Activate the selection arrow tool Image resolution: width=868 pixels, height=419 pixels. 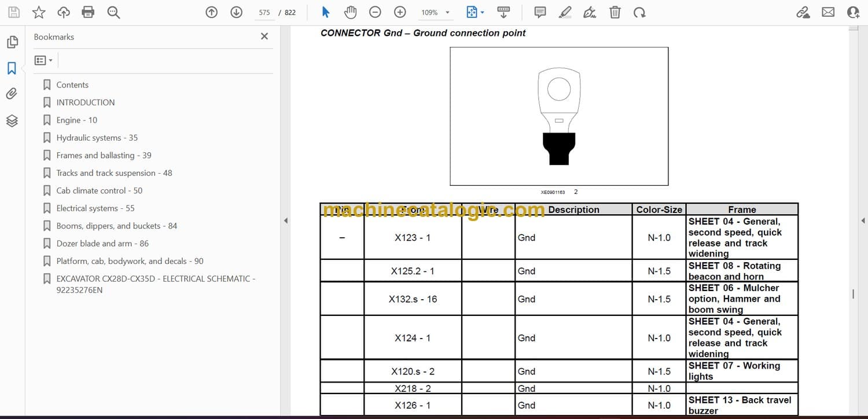[x=326, y=12]
